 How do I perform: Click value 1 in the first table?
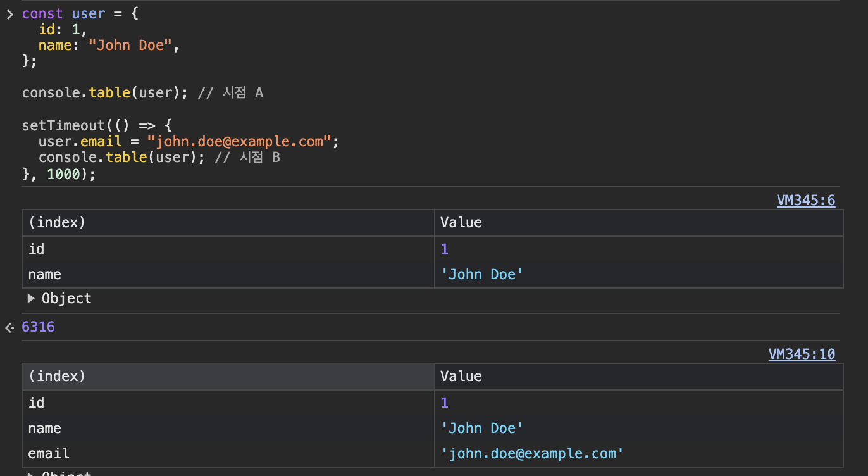(445, 249)
